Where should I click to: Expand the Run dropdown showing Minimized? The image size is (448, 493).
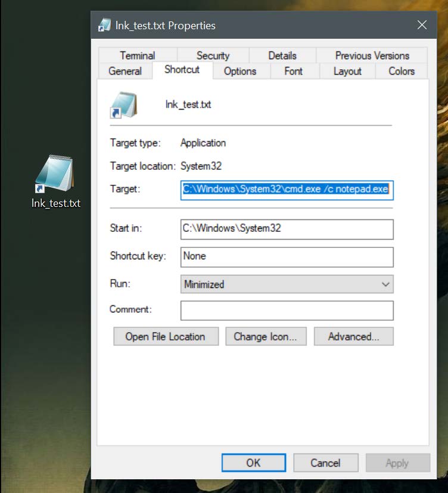pyautogui.click(x=287, y=284)
